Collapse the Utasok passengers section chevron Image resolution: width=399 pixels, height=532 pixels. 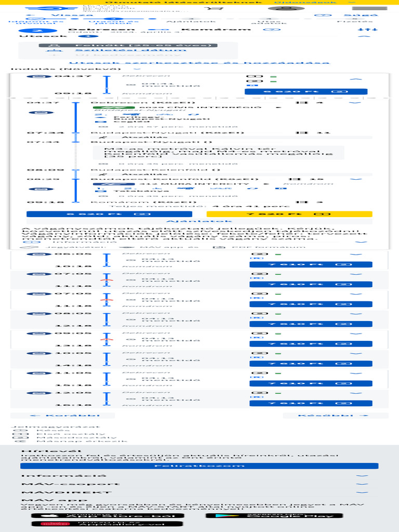(364, 36)
